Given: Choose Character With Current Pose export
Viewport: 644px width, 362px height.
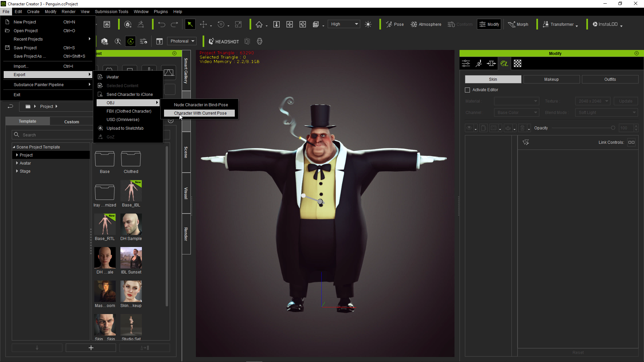Looking at the screenshot, I should click(x=200, y=113).
